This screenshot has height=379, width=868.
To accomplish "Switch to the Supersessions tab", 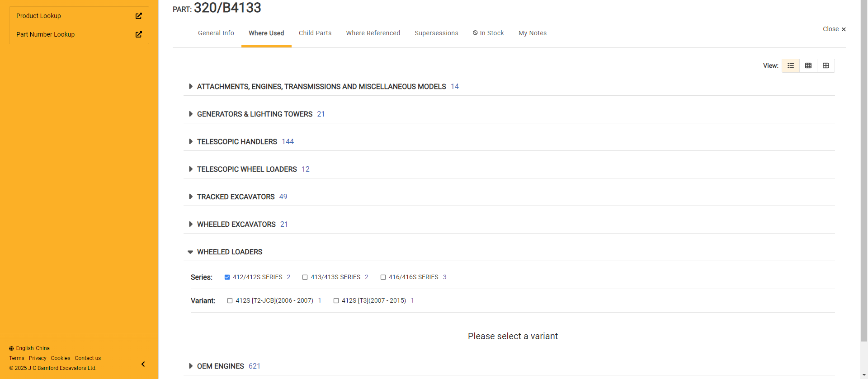I will (x=436, y=33).
